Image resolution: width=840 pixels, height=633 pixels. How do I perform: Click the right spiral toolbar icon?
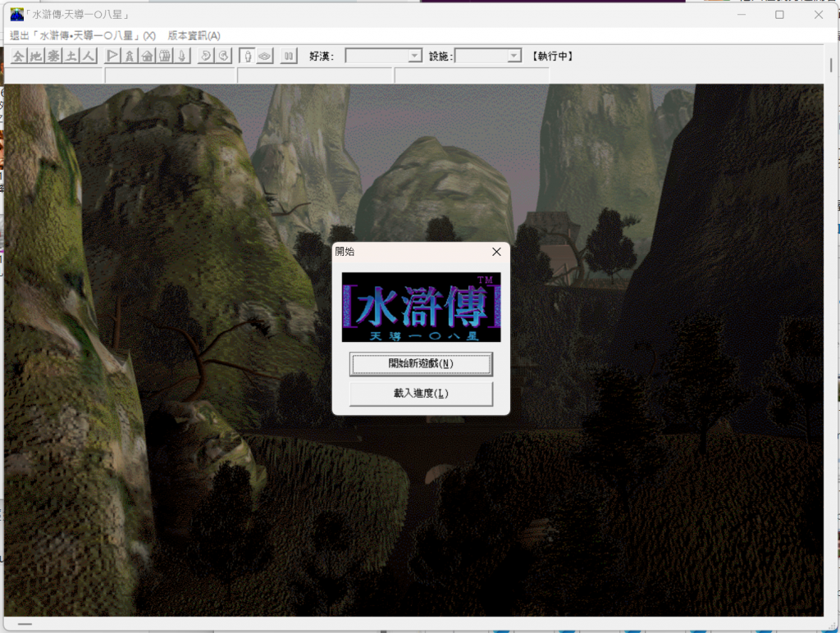(x=223, y=56)
